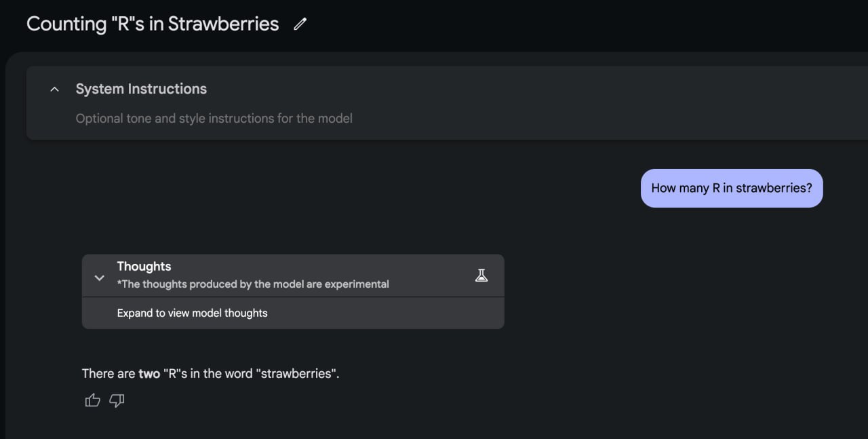
Task: Click the quoted word "strawberries" in the response
Action: pos(296,373)
